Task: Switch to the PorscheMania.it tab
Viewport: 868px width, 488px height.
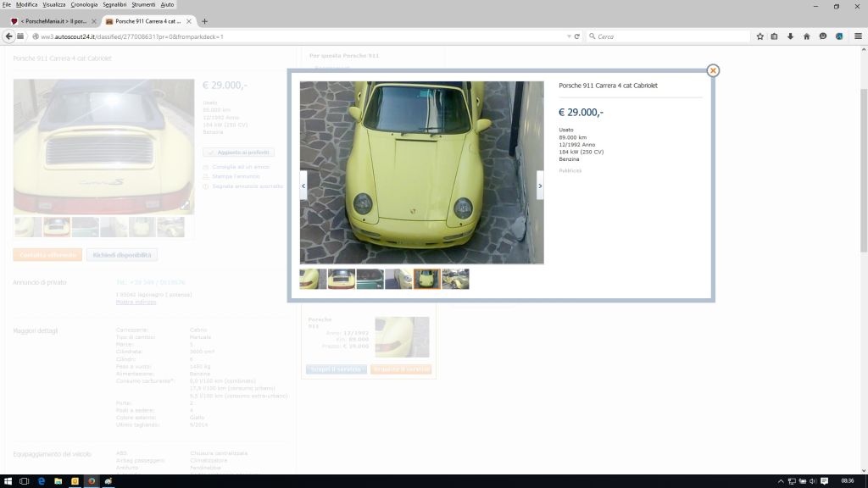Action: (x=53, y=21)
